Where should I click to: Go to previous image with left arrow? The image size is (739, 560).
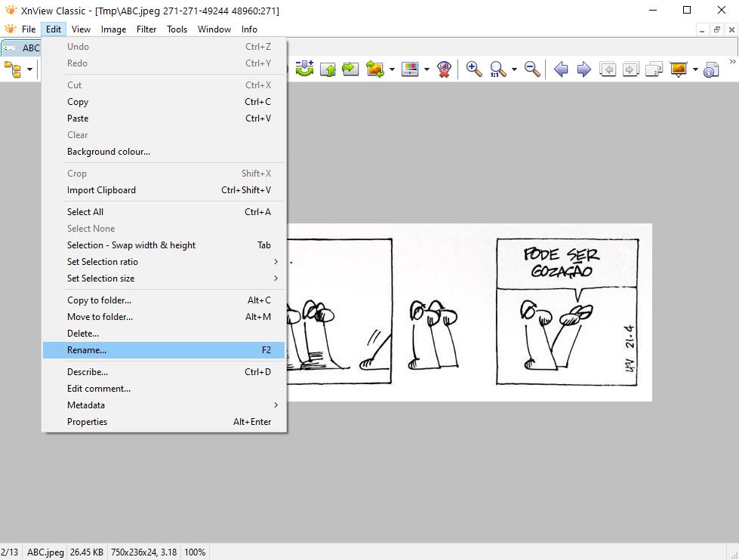561,69
